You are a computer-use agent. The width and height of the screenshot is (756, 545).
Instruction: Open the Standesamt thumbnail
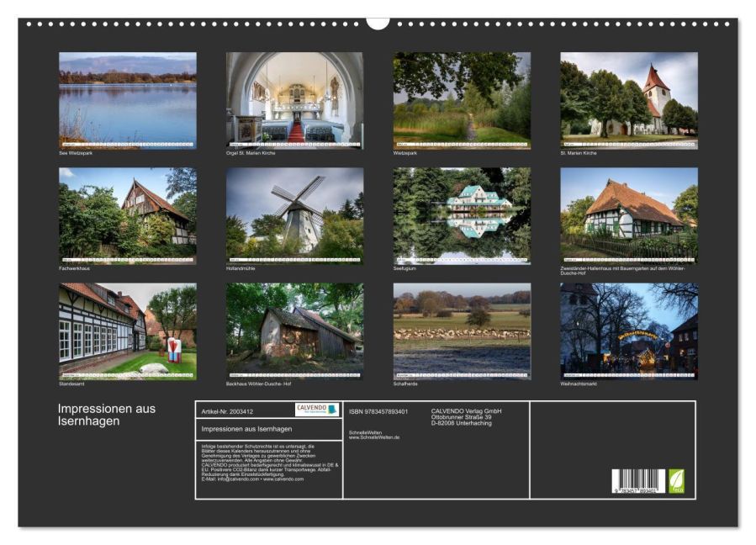(128, 331)
